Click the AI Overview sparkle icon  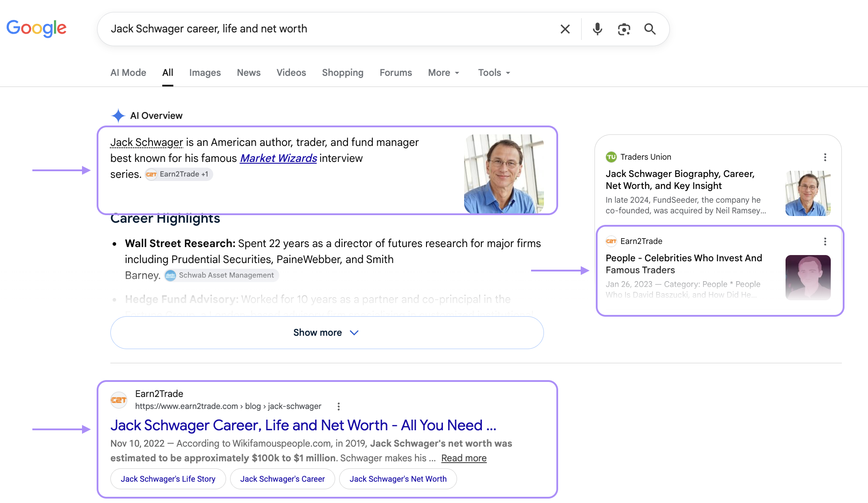[118, 116]
